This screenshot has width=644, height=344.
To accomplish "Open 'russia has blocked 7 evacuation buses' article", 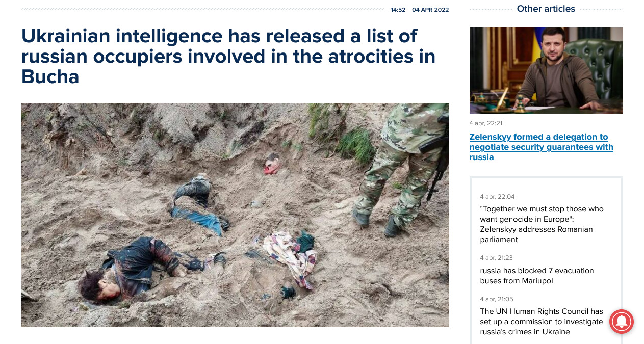I will 537,276.
